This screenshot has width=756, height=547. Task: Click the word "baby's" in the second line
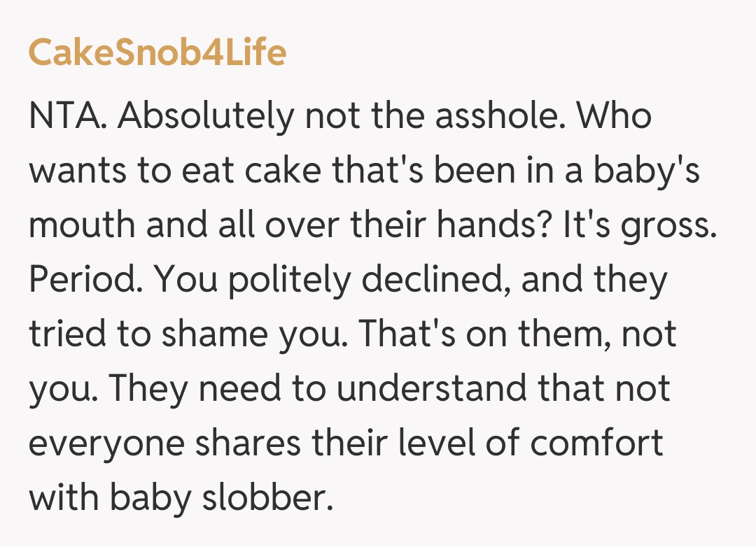[x=646, y=171]
